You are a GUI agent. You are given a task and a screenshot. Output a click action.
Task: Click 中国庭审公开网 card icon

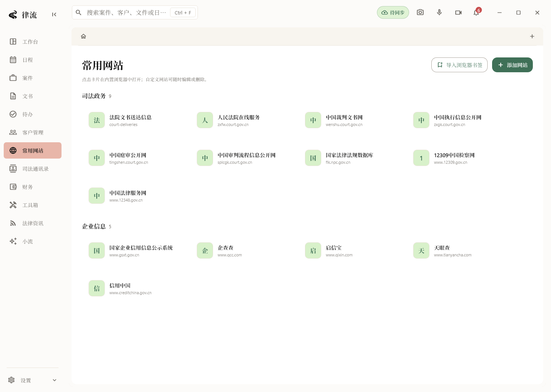coord(97,158)
